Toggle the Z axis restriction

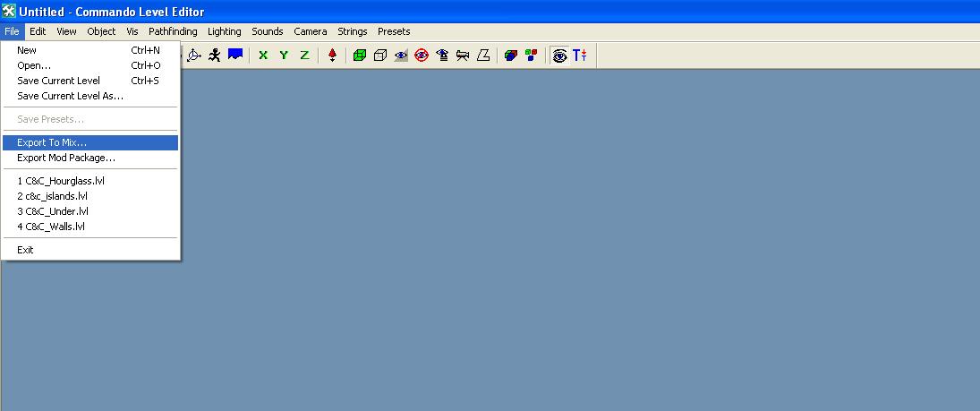click(x=304, y=56)
